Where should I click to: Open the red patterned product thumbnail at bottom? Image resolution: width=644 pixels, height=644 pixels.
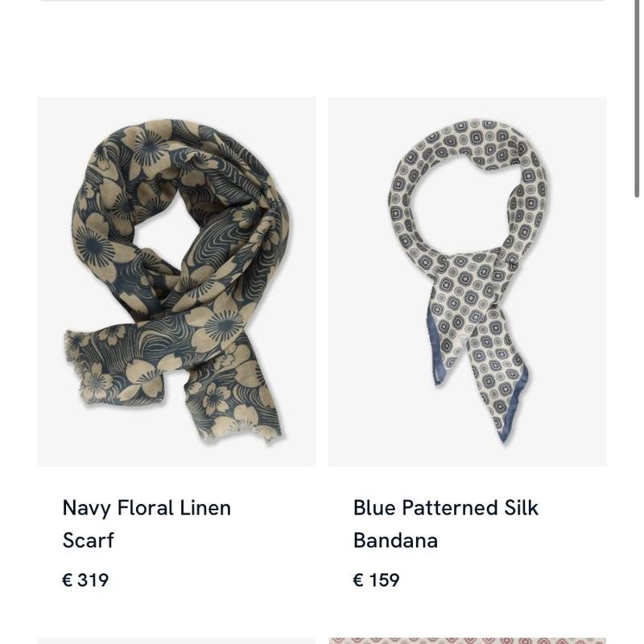pos(468,641)
